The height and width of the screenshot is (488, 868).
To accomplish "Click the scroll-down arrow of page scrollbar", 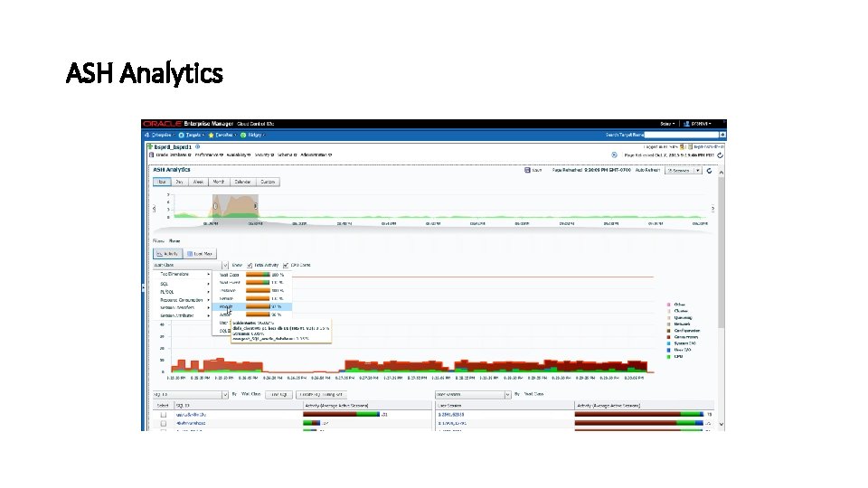I will pos(721,425).
